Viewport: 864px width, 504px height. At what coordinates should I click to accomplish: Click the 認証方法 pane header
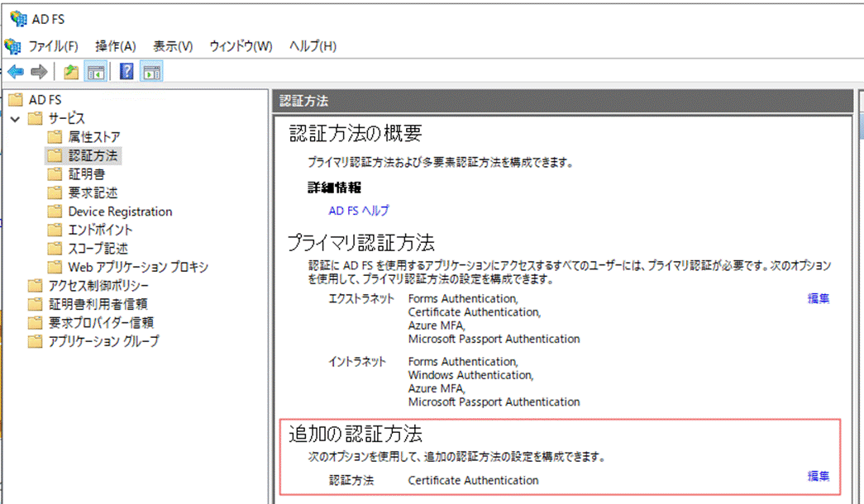click(562, 101)
